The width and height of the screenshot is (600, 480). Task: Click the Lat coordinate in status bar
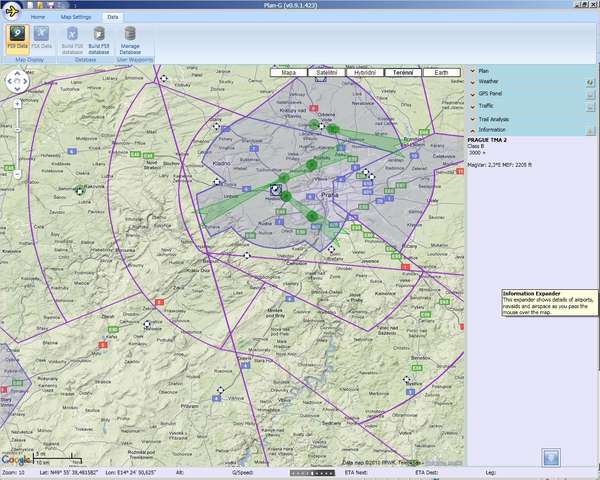69,473
